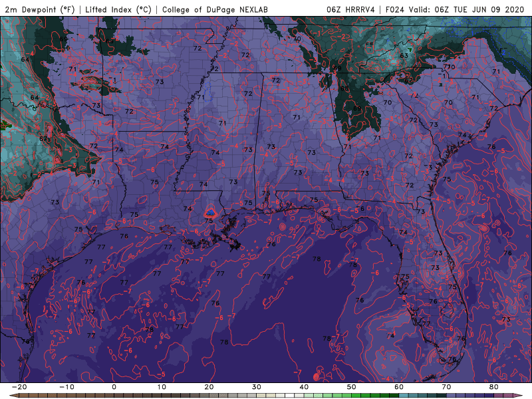The image size is (532, 399).
Task: Click the '70' color bar label
Action: 446,387
